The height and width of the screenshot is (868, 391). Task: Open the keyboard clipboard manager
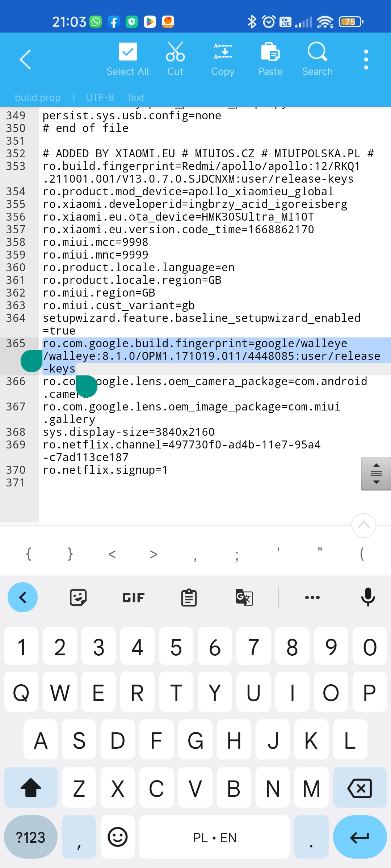[189, 597]
